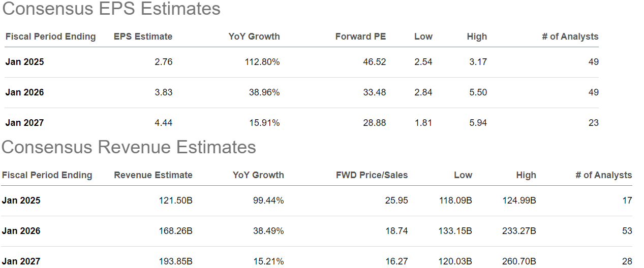Viewport: 644px width, 268px height.
Task: Click the High column header in Revenue table
Action: [x=526, y=175]
